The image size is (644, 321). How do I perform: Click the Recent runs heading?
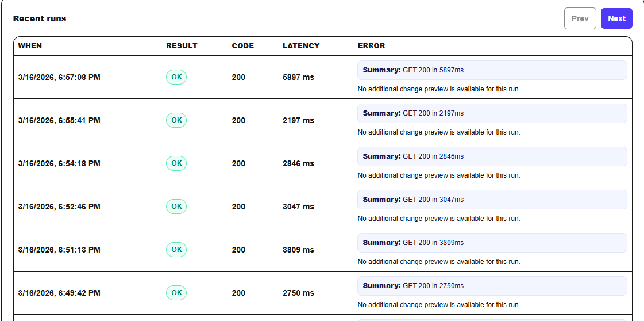tap(40, 18)
